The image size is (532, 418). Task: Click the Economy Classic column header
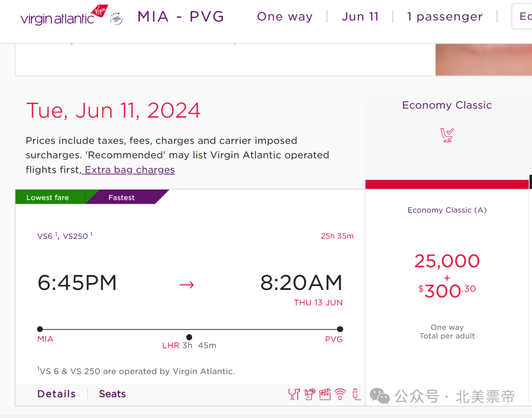point(447,105)
